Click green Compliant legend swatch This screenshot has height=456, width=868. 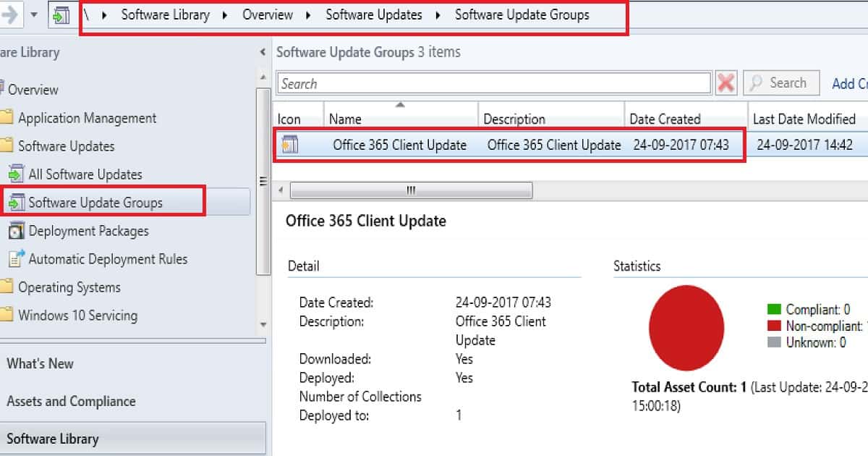(774, 310)
